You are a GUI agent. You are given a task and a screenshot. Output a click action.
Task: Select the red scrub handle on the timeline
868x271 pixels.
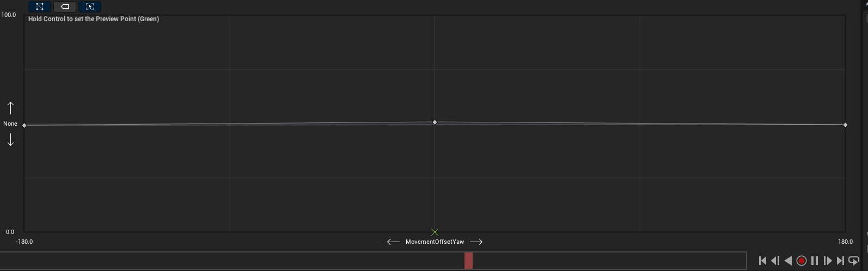(x=468, y=261)
